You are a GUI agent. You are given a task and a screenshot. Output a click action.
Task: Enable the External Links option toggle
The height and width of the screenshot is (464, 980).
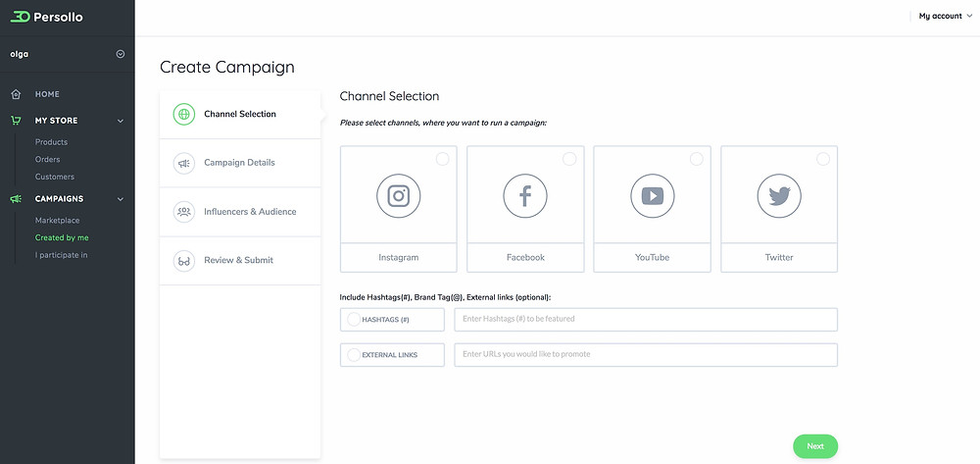[354, 354]
